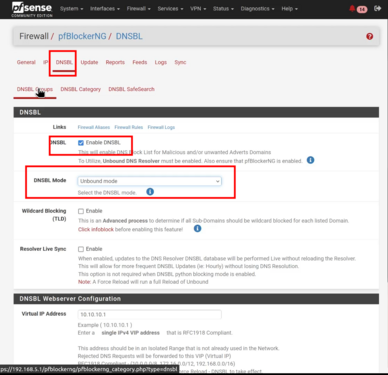Screen dimensions: 388x375
Task: Open the Interfaces menu
Action: pos(105,9)
